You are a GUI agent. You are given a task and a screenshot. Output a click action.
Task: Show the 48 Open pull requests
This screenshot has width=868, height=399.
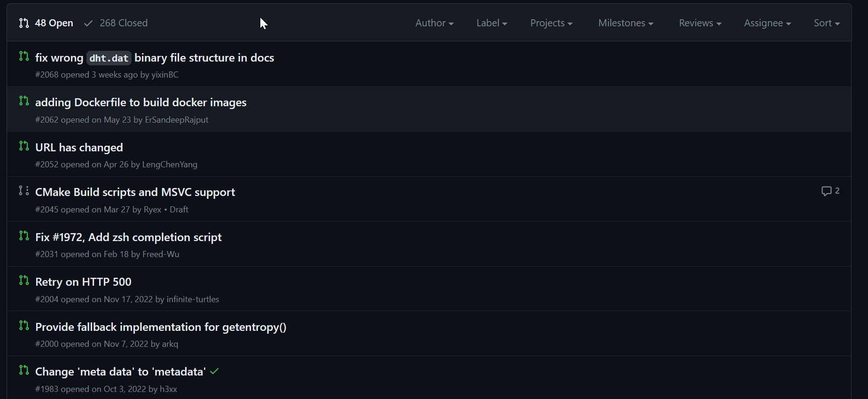(x=46, y=23)
